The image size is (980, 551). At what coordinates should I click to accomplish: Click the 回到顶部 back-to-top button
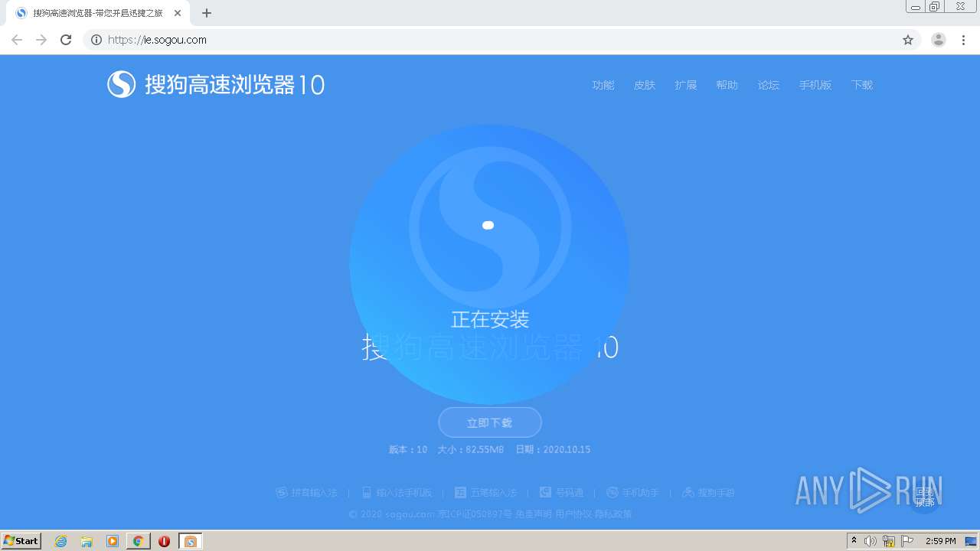(924, 497)
